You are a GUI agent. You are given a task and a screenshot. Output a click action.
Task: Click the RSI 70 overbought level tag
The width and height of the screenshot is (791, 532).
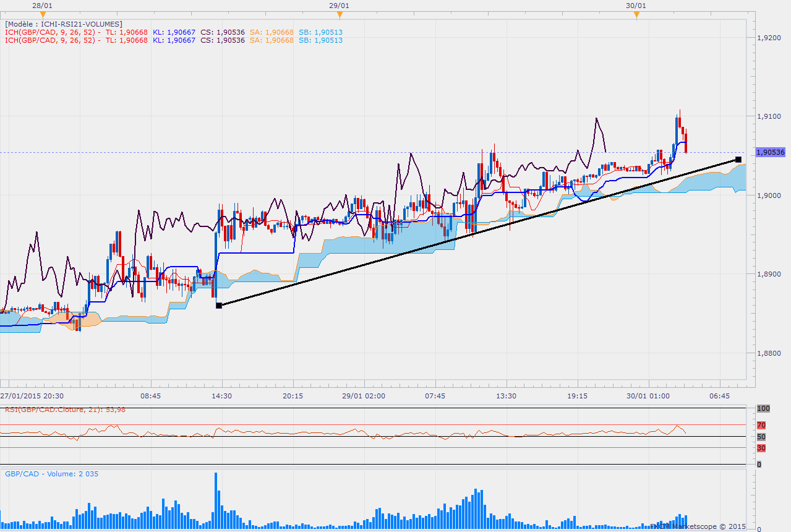(761, 425)
